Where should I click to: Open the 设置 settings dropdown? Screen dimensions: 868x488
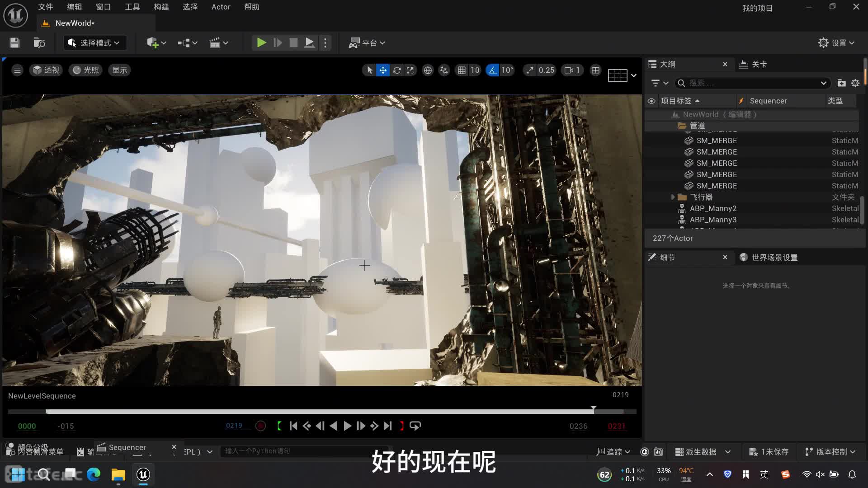pyautogui.click(x=836, y=43)
